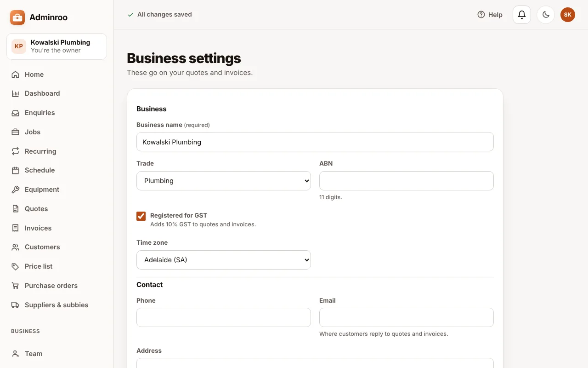This screenshot has height=368, width=588.
Task: Open the Trade dropdown showing Plumbing
Action: [x=224, y=181]
